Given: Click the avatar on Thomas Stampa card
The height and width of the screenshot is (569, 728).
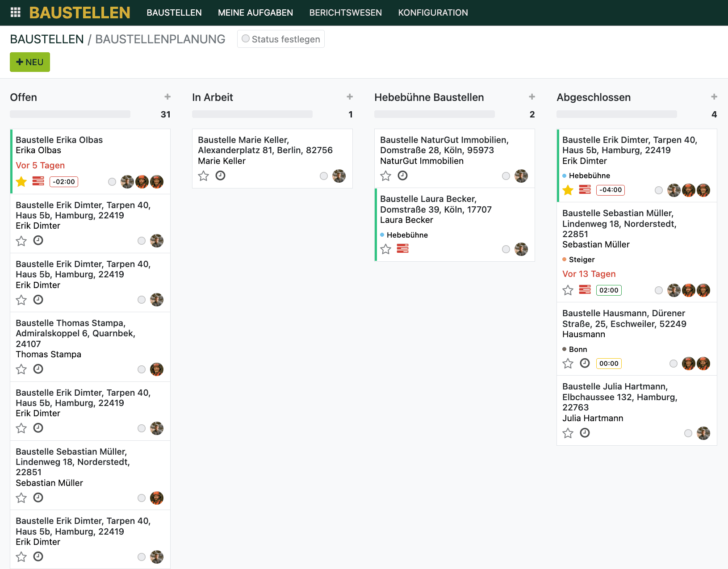Looking at the screenshot, I should click(157, 369).
